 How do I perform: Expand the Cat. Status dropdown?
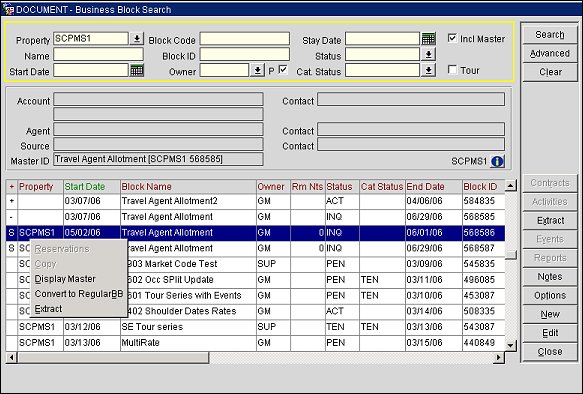pyautogui.click(x=428, y=70)
